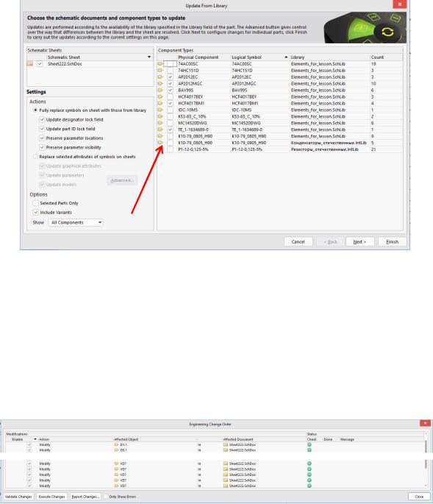This screenshot has width=433, height=504.
Task: Uncheck the TE_1-1634689-0 component checkbox
Action: coord(171,129)
